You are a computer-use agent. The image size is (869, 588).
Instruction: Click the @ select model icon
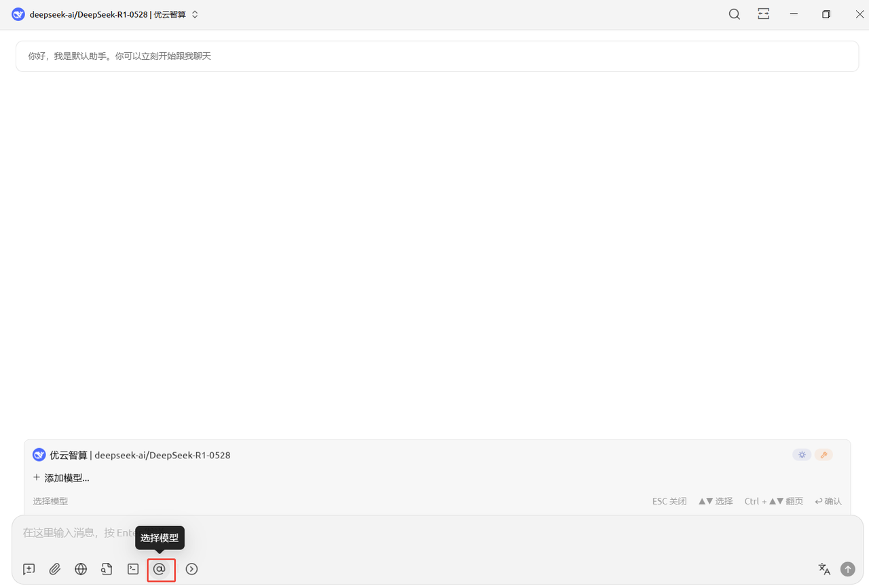160,569
